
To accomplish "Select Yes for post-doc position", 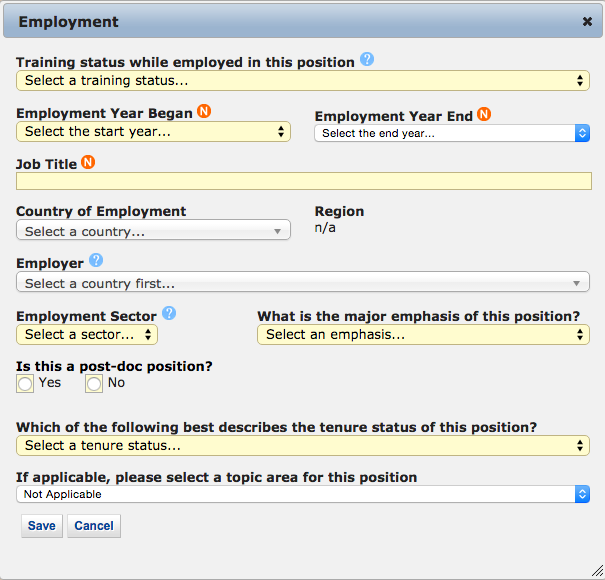I will click(x=26, y=383).
